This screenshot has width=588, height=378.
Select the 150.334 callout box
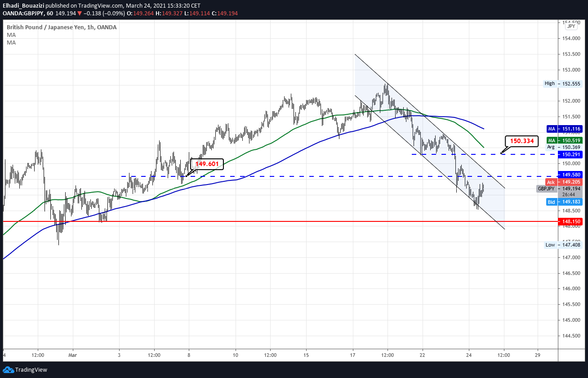(521, 141)
